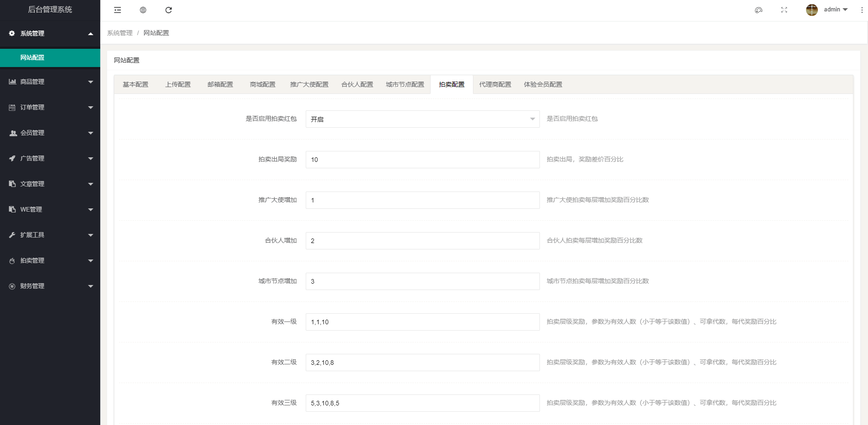Click the 有效三级 input field

click(422, 403)
